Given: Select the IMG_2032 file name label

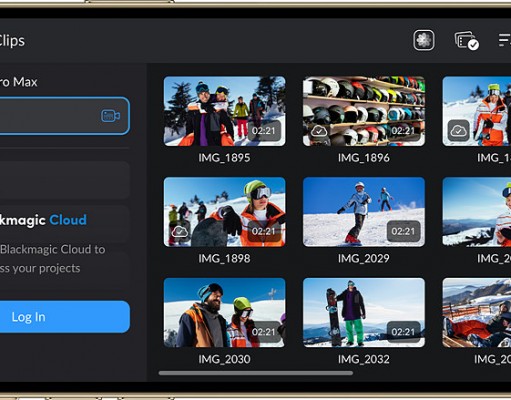Looking at the screenshot, I should point(364,359).
